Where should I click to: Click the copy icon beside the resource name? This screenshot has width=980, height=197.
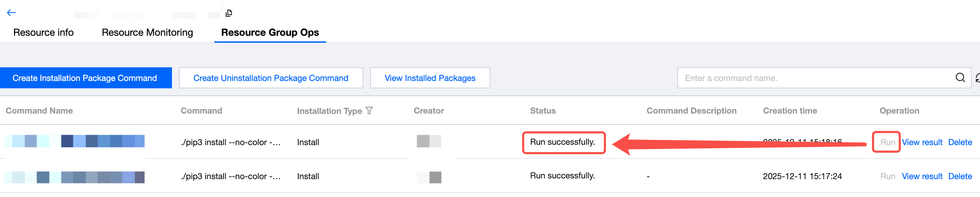(x=229, y=13)
